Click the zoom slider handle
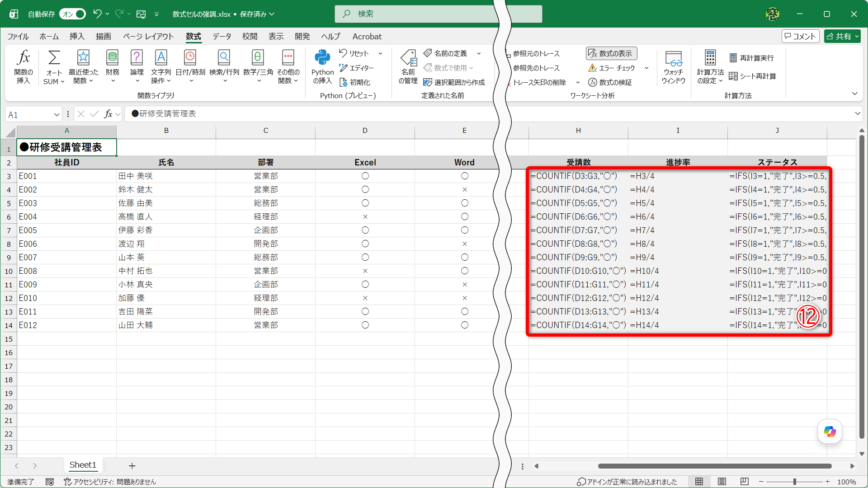 pos(794,482)
